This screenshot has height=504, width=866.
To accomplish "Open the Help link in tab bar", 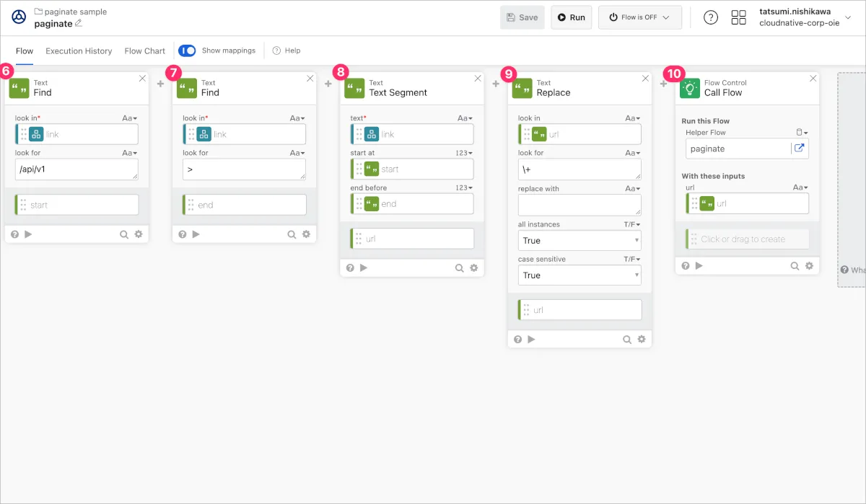I will click(287, 50).
